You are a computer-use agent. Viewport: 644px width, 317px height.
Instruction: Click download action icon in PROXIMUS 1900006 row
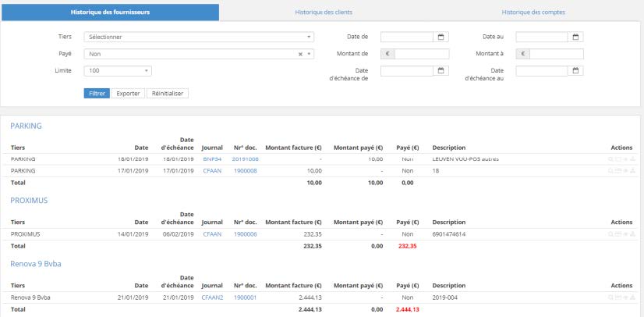tap(633, 234)
